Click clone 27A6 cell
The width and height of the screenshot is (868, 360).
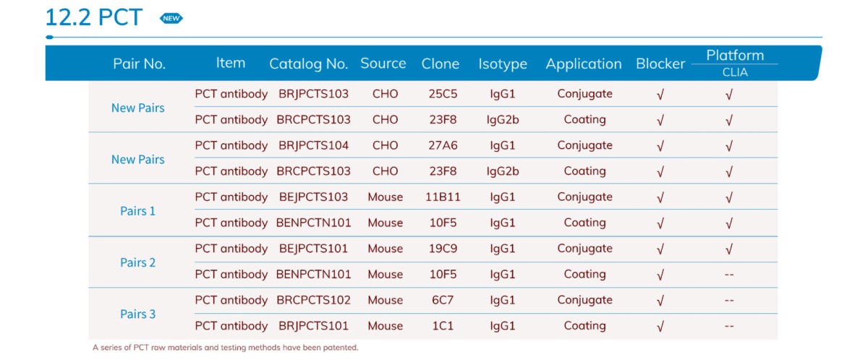pos(443,145)
